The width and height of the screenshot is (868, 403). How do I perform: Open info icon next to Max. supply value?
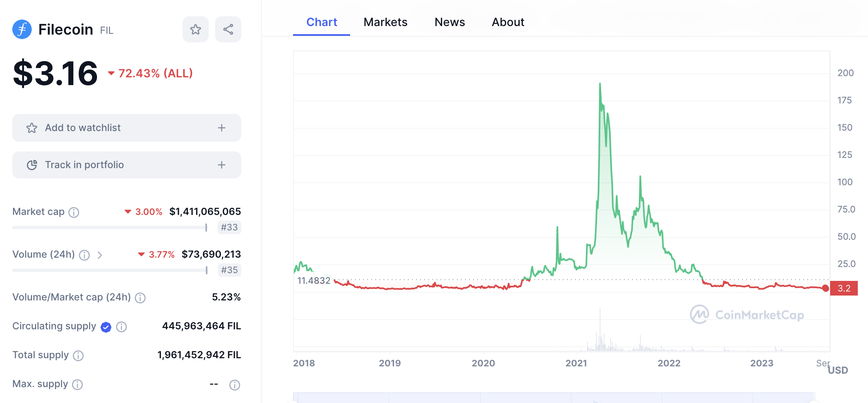tap(235, 385)
